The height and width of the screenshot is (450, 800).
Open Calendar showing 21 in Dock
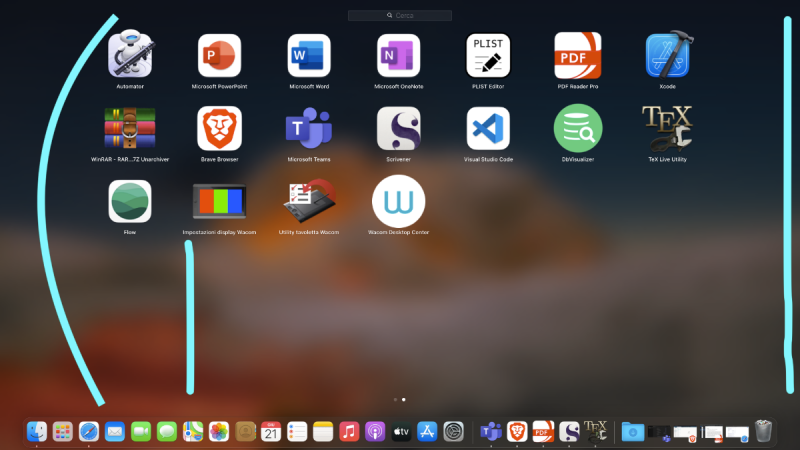271,432
